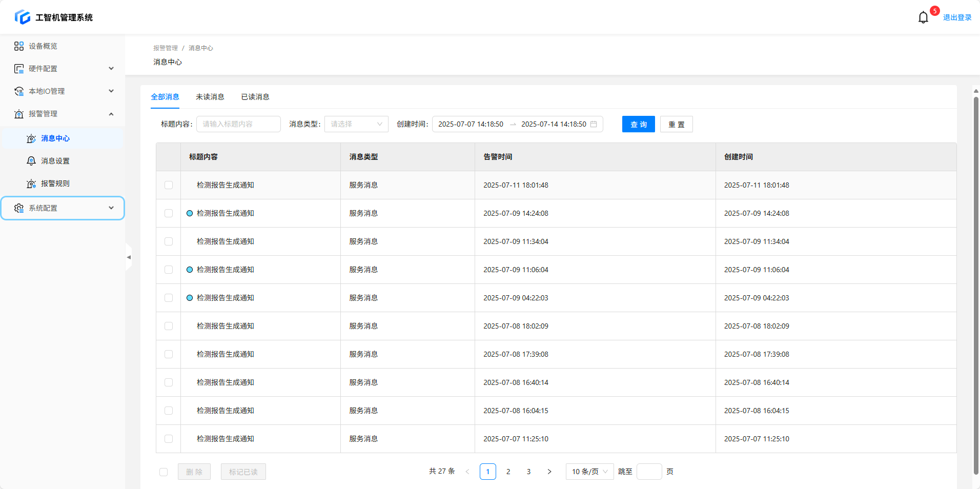Viewport: 980px width, 489px height.
Task: Click the 硬件配置 sidebar icon
Action: click(19, 69)
